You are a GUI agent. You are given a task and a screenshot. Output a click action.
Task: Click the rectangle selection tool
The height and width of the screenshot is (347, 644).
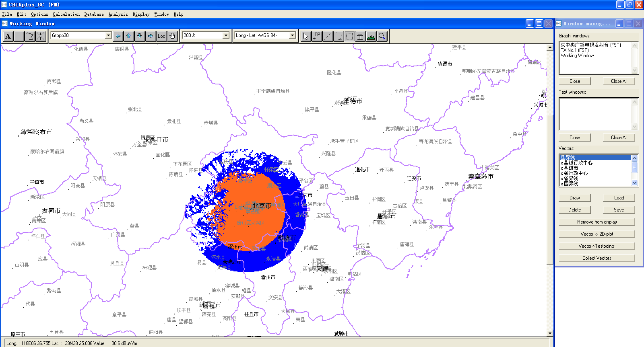tap(349, 36)
